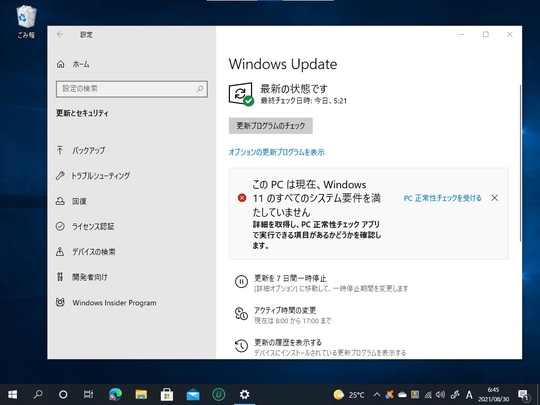540x405 pixels.
Task: Expand hidden system tray icons chevron
Action: coord(377,395)
